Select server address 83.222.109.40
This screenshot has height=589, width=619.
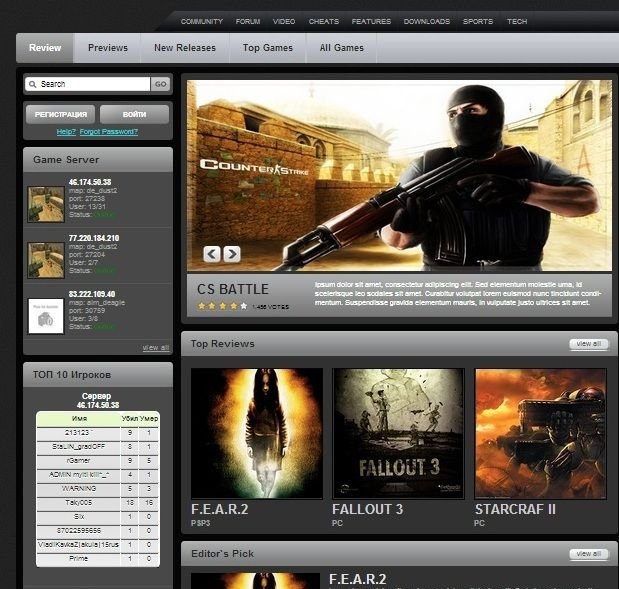point(92,294)
